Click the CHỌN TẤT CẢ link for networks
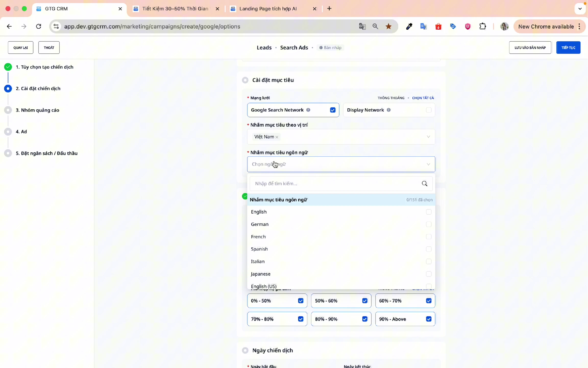This screenshot has width=588, height=368. (x=423, y=98)
